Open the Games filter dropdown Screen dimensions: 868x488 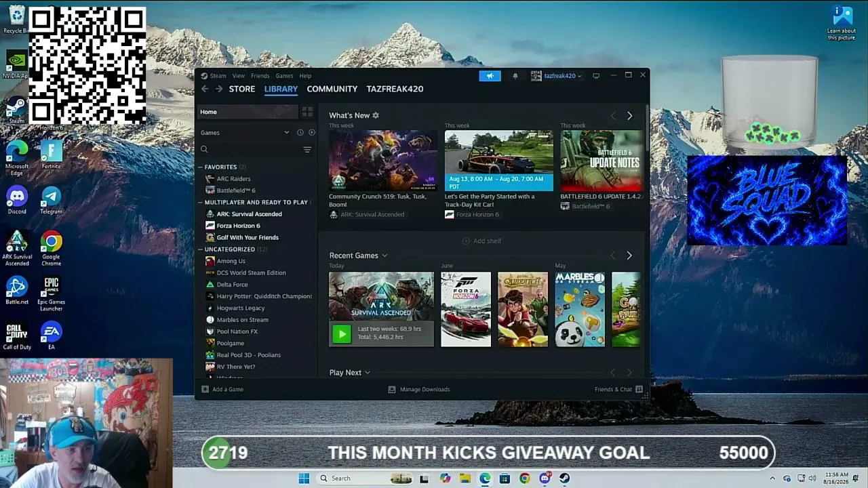pyautogui.click(x=287, y=133)
